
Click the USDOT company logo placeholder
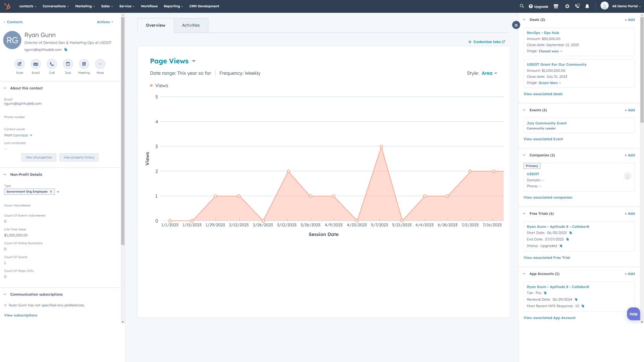[x=627, y=176]
